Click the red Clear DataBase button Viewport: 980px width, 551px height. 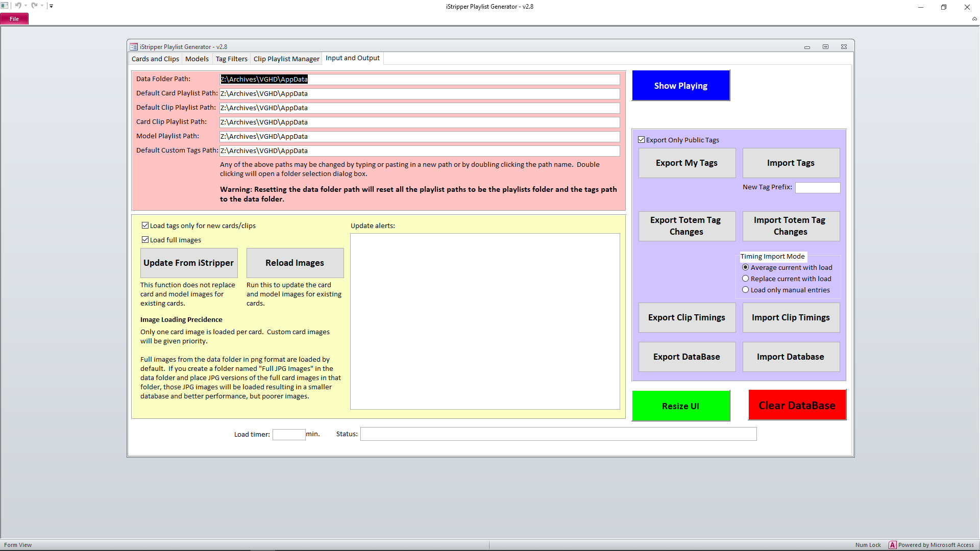point(797,405)
